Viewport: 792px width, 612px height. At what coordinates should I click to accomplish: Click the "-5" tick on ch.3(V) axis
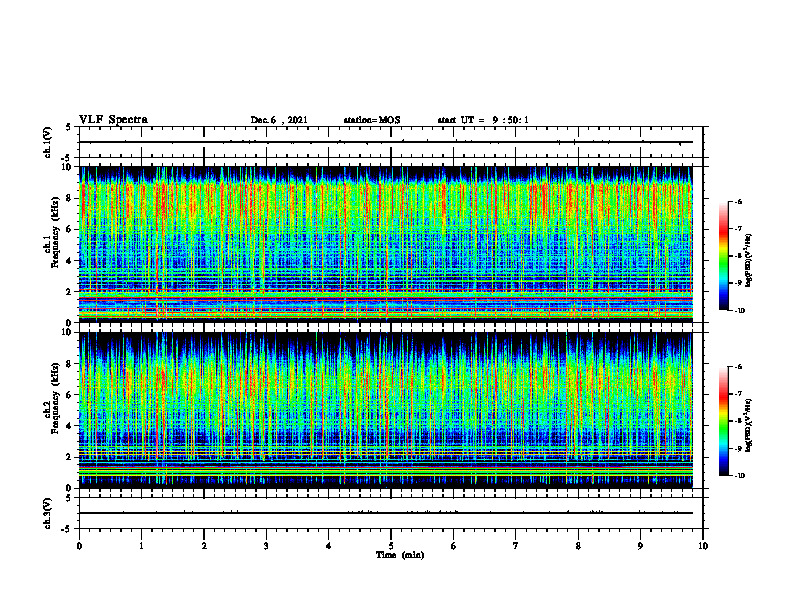pos(67,529)
